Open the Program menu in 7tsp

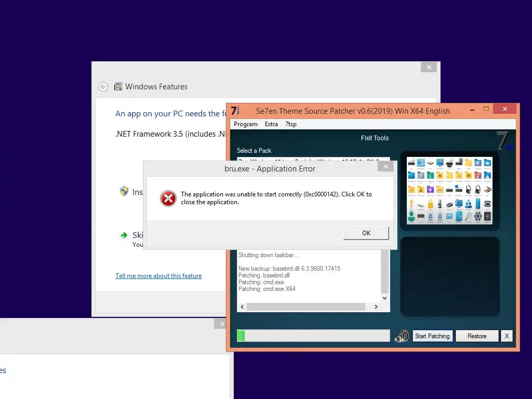(x=246, y=124)
